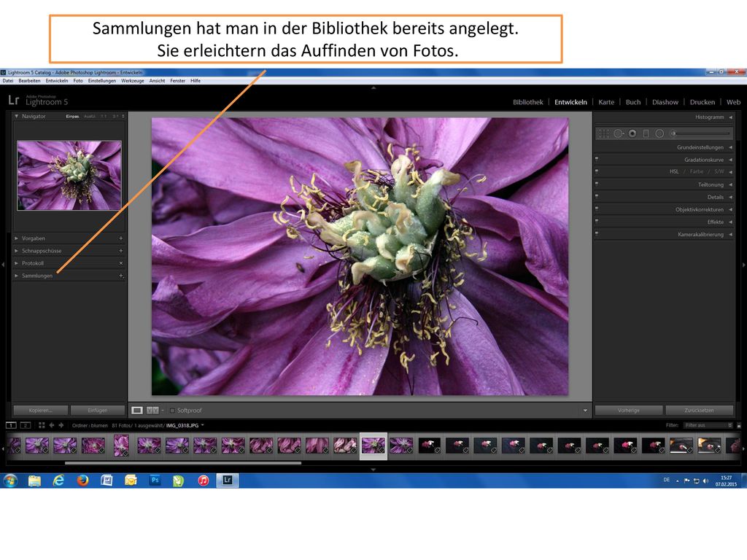Screen dimensions: 747x560
Task: Toggle Gradationskurve panel on/off switch
Action: (597, 159)
